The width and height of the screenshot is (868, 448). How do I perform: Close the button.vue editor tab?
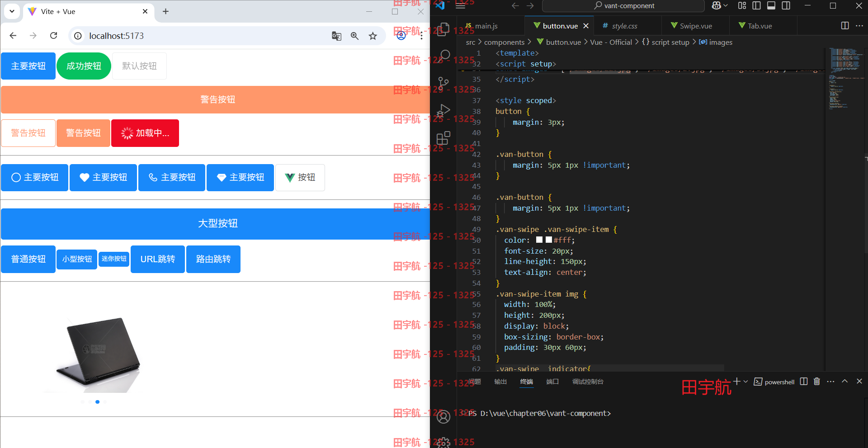tap(586, 26)
